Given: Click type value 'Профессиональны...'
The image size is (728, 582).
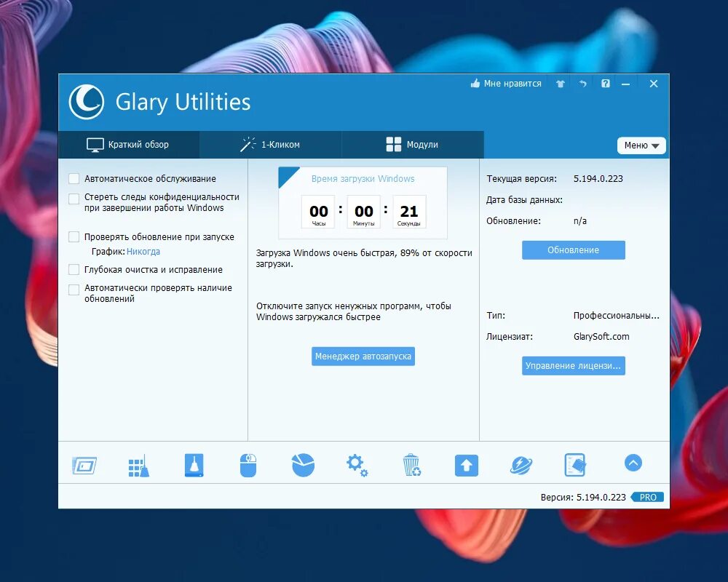Looking at the screenshot, I should 616,316.
